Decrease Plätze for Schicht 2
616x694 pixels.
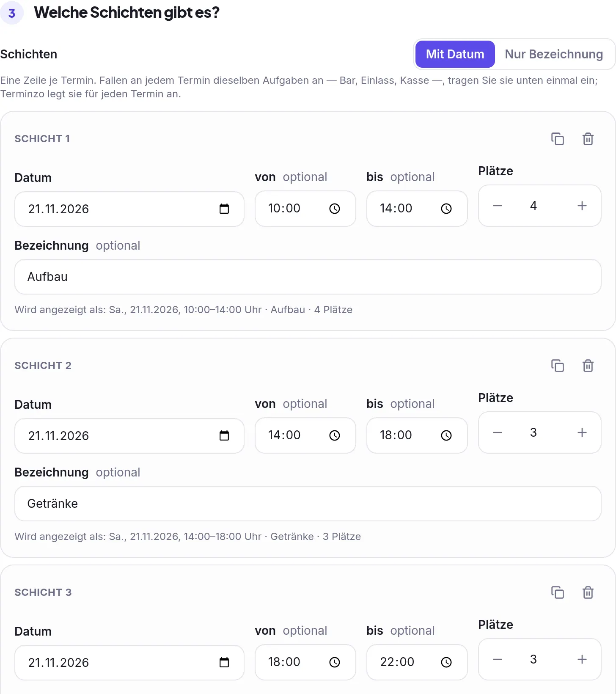click(x=498, y=432)
